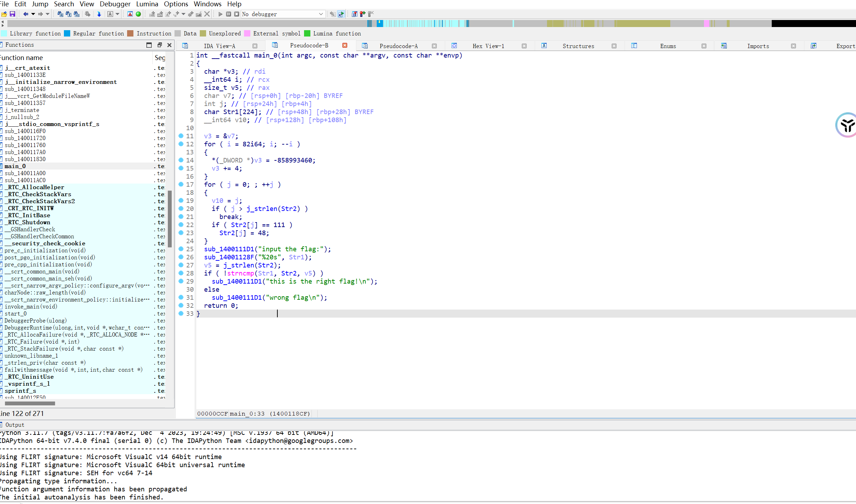
Task: Stop the process with stop button
Action: pyautogui.click(x=237, y=14)
